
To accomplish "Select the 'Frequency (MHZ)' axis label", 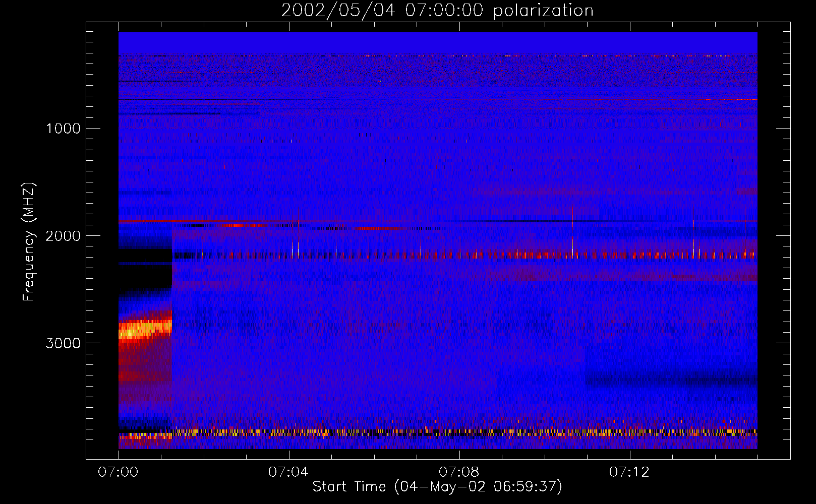I will (29, 242).
